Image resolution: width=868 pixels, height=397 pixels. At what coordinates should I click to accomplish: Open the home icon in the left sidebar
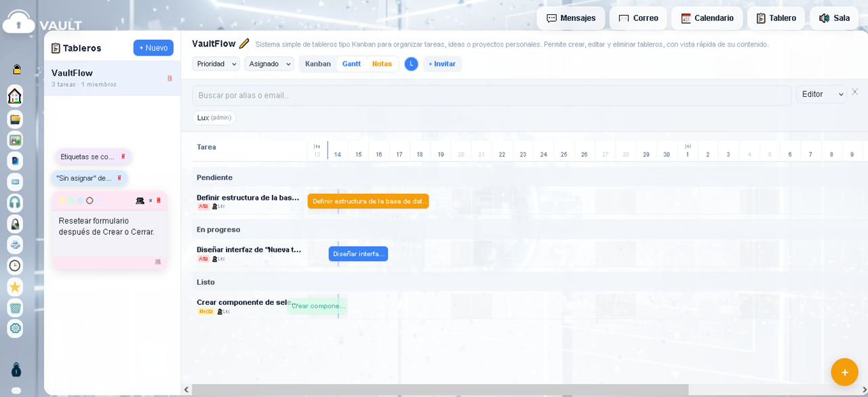[x=15, y=96]
